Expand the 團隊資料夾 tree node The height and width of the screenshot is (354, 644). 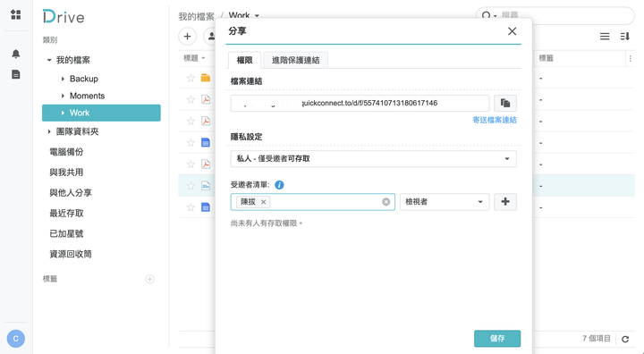pos(49,131)
